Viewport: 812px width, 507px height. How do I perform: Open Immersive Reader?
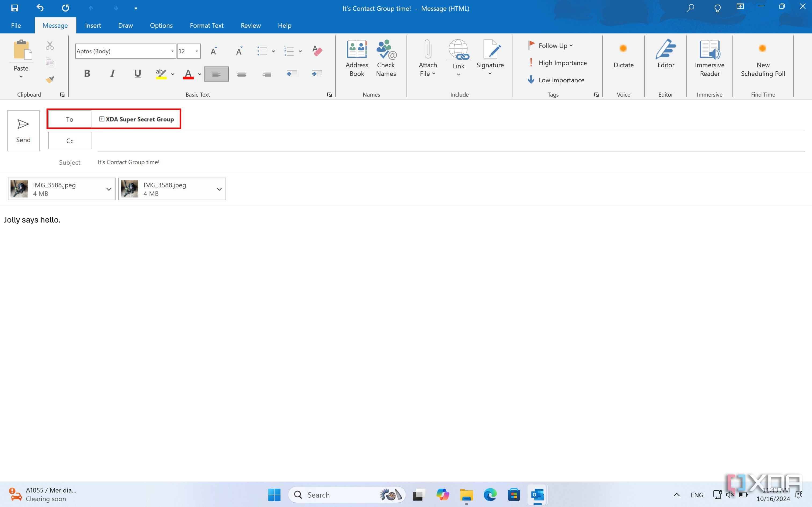coord(709,57)
